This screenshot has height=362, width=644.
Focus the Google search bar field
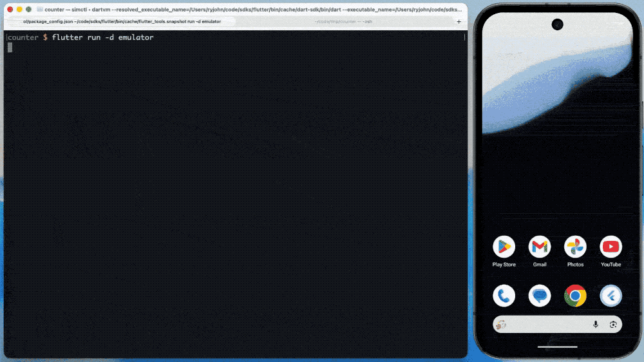[557, 325]
